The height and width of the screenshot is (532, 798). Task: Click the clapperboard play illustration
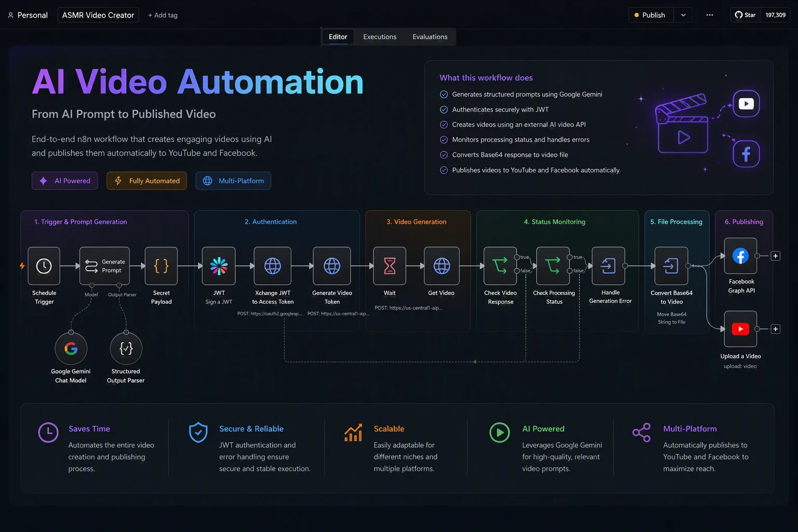tap(683, 124)
